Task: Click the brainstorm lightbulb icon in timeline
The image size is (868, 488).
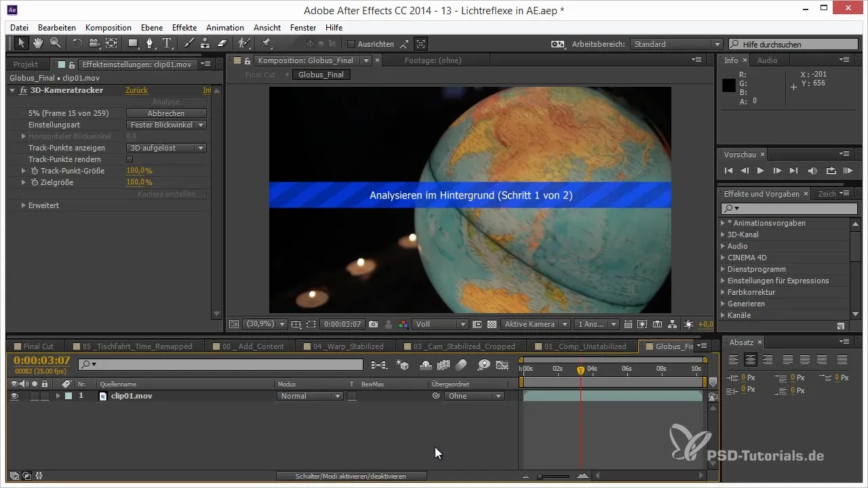Action: pyautogui.click(x=484, y=365)
